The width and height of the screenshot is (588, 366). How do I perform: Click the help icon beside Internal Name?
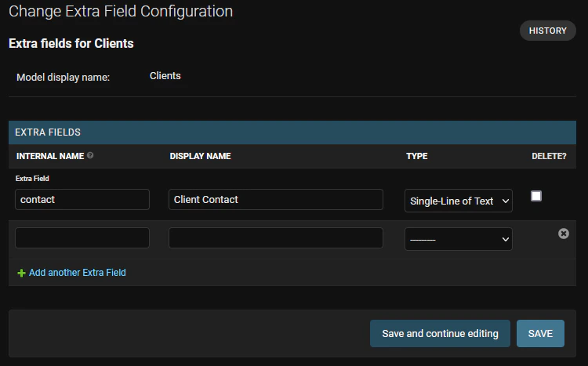(x=90, y=155)
